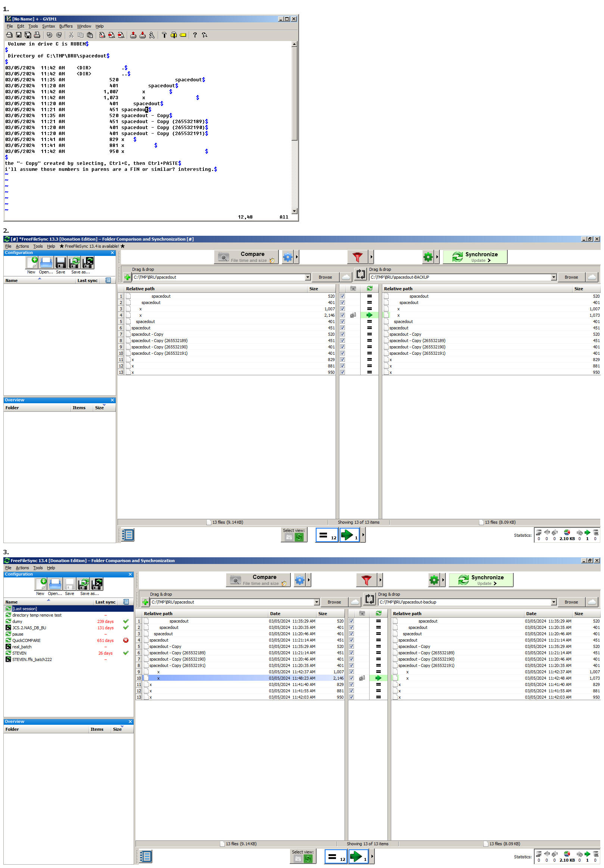Click the left Browse button in FreeFileSync 13.3

coord(326,278)
